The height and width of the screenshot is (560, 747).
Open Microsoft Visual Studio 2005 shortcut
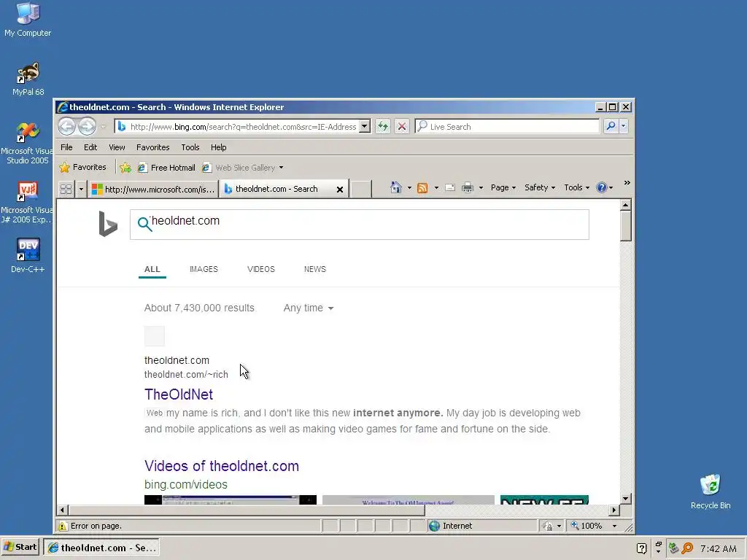click(27, 144)
